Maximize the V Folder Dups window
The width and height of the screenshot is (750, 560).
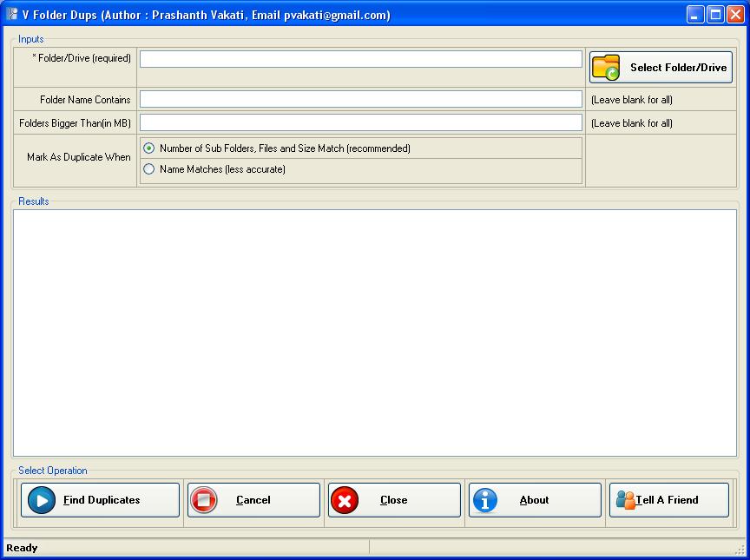[x=715, y=15]
